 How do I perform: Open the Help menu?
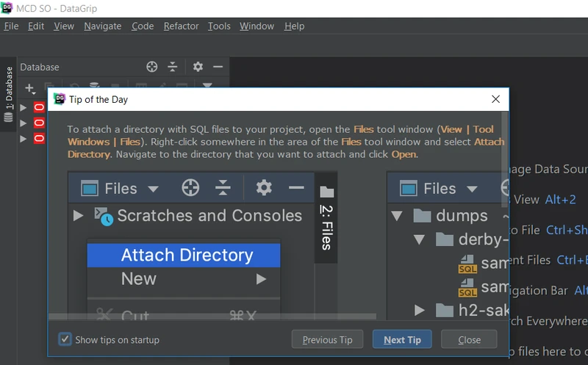click(x=295, y=26)
